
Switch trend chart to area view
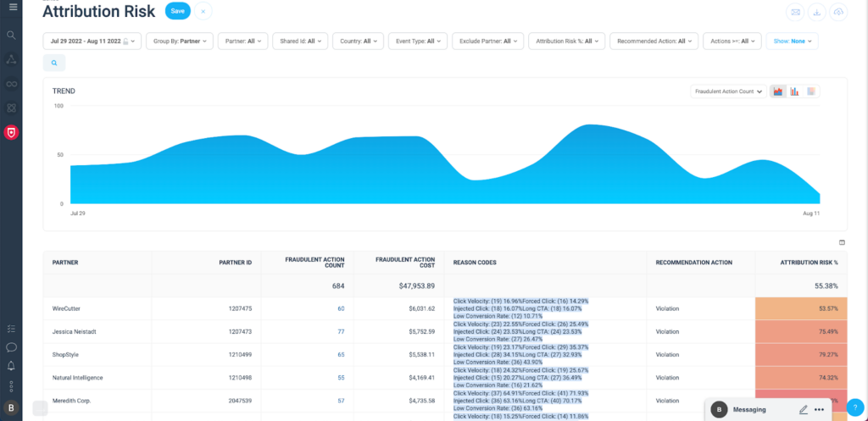pyautogui.click(x=777, y=91)
